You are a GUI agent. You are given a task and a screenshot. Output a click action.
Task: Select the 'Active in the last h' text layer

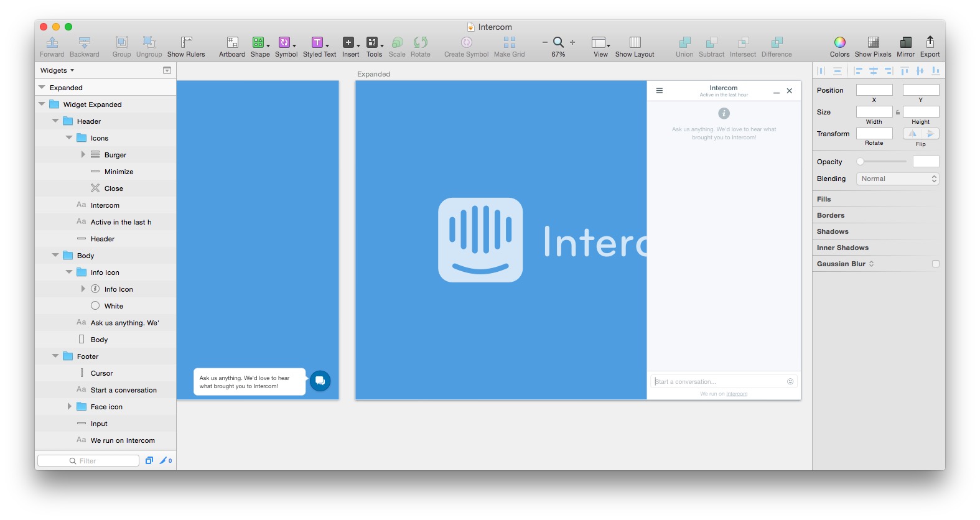[106, 222]
